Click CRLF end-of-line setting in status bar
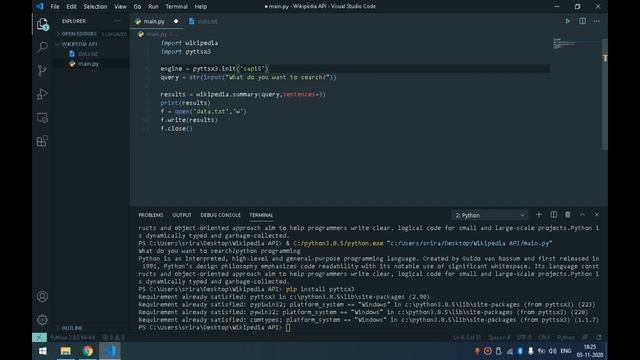Image resolution: width=640 pixels, height=360 pixels. point(544,338)
